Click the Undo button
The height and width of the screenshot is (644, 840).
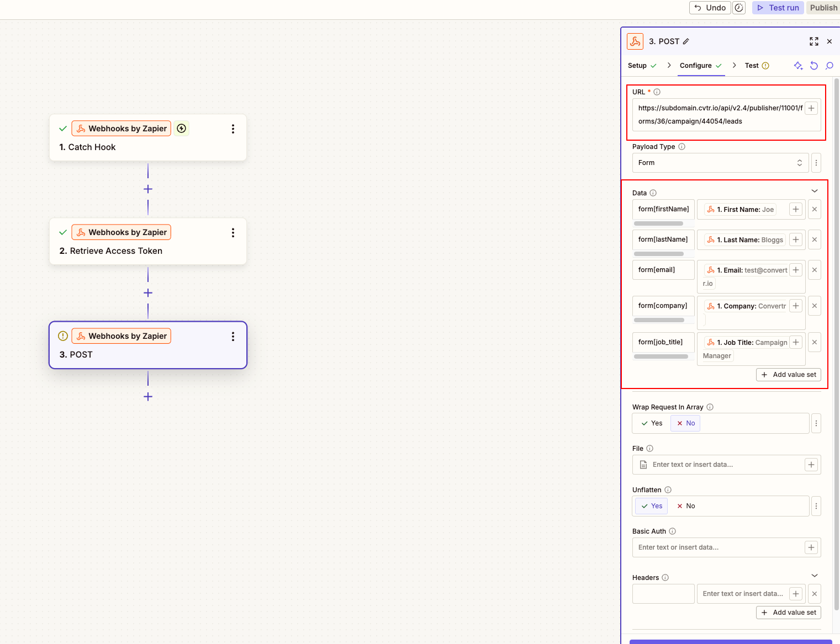(x=710, y=8)
